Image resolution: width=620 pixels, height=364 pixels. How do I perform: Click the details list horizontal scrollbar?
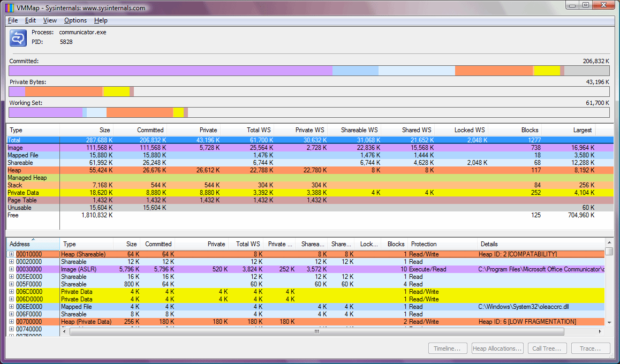pyautogui.click(x=316, y=331)
